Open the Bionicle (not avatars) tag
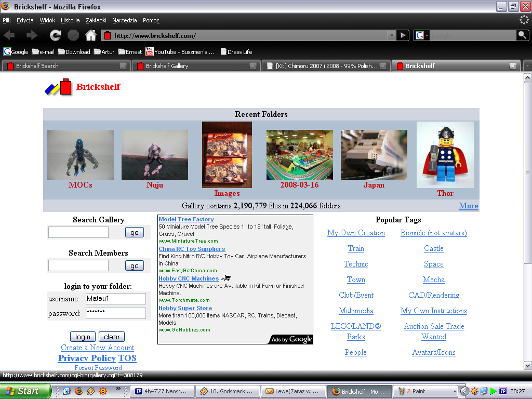 [434, 233]
